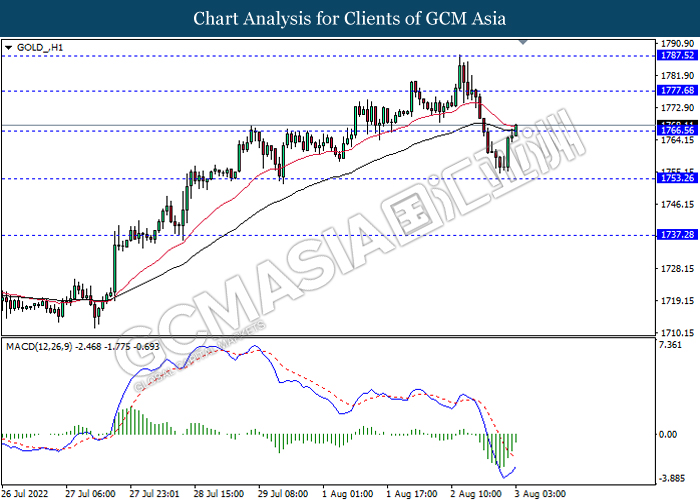
Task: Click the 7.361 MACD scale value
Action: tap(671, 345)
